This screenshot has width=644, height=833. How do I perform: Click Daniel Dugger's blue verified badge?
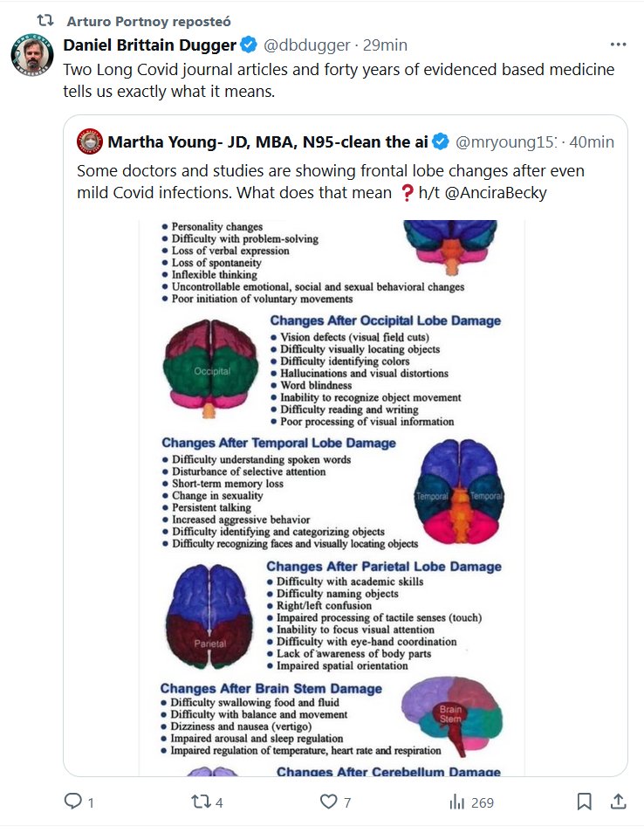pos(249,45)
